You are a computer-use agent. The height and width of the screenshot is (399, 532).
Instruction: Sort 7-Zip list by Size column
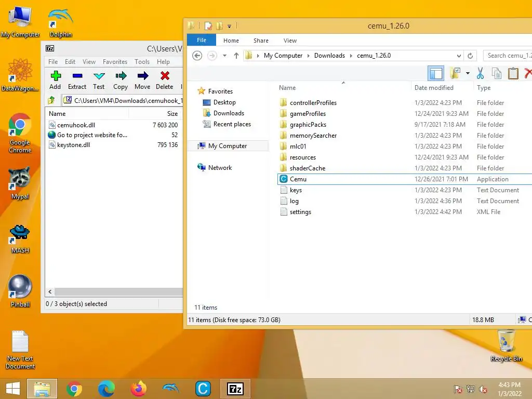pos(172,114)
